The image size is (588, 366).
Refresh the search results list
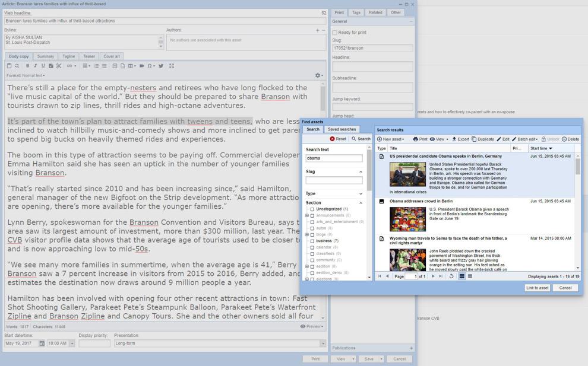451,276
